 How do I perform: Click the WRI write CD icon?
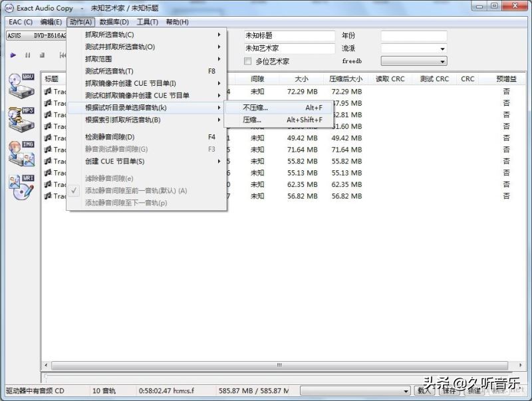pos(21,187)
